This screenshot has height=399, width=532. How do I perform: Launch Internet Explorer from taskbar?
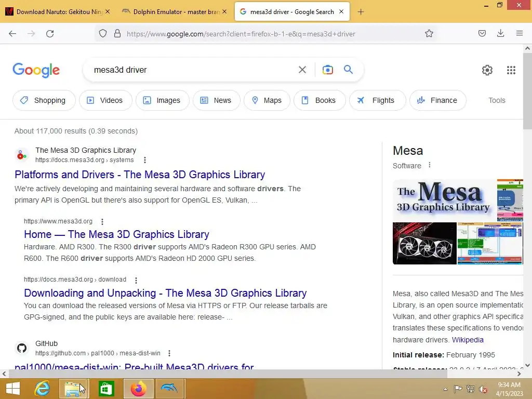(42, 389)
